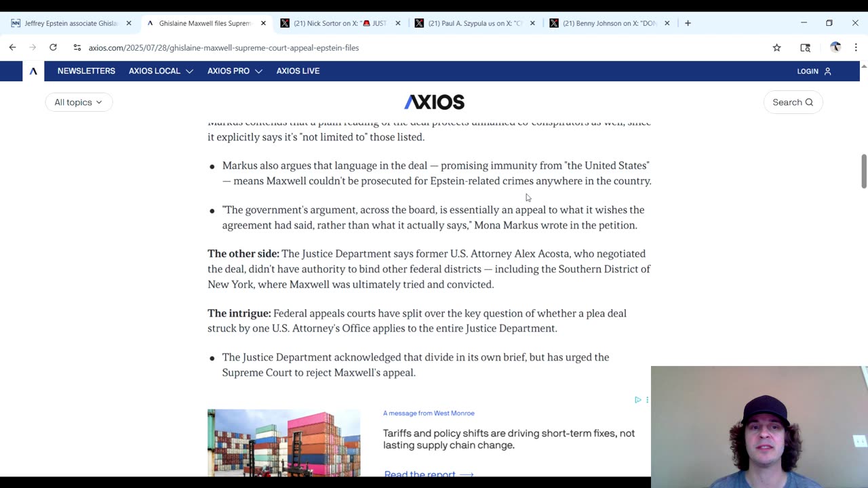
Task: Close the Benny Johnson on X tab
Action: (x=667, y=23)
